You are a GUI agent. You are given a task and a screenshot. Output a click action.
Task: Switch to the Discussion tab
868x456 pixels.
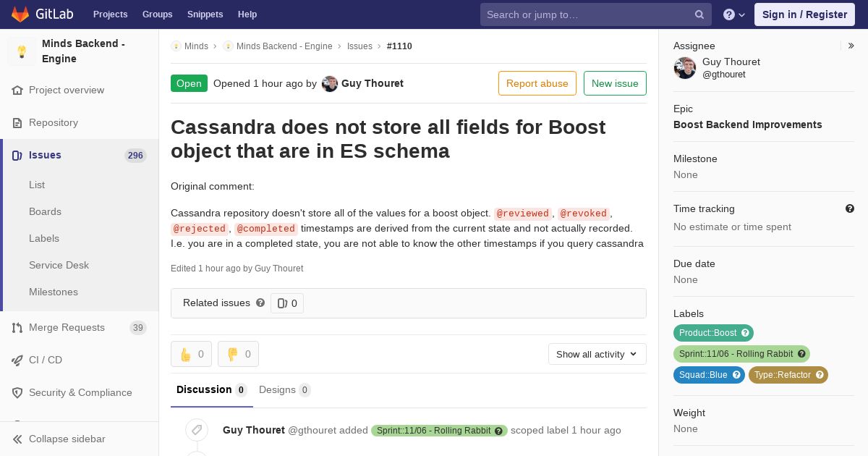(211, 389)
